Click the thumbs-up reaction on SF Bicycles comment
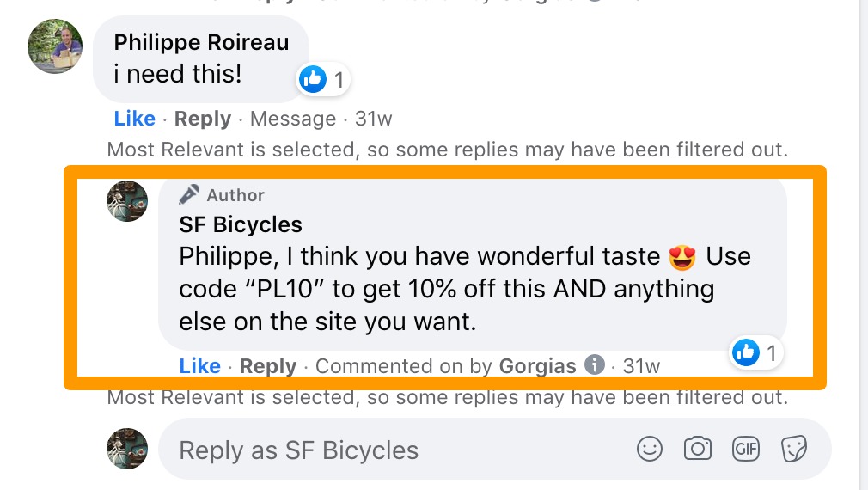 coord(746,352)
